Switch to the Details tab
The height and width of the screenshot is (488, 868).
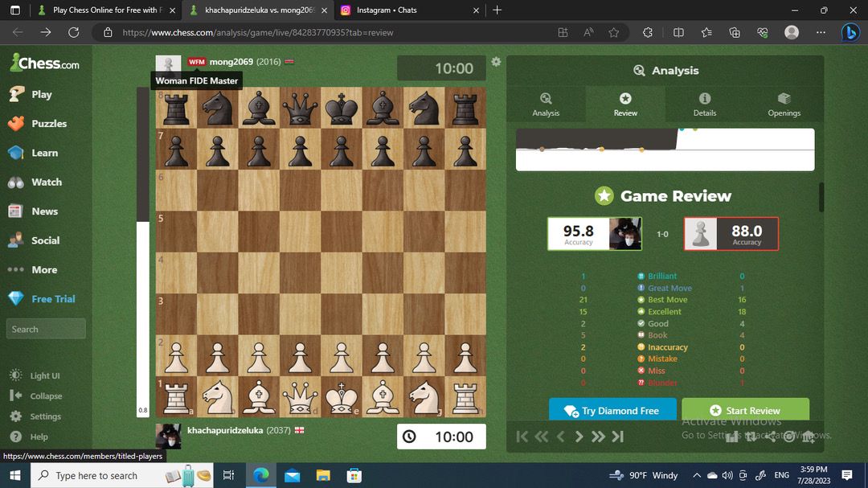704,104
